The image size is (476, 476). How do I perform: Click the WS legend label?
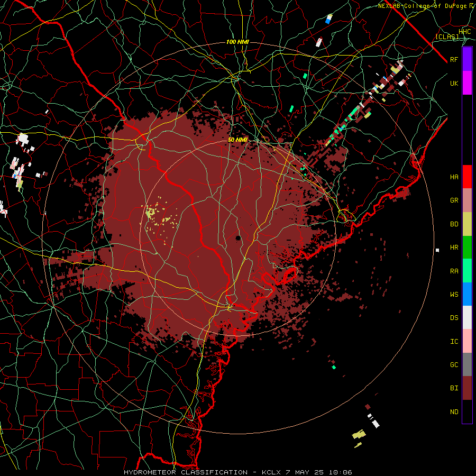tap(454, 294)
